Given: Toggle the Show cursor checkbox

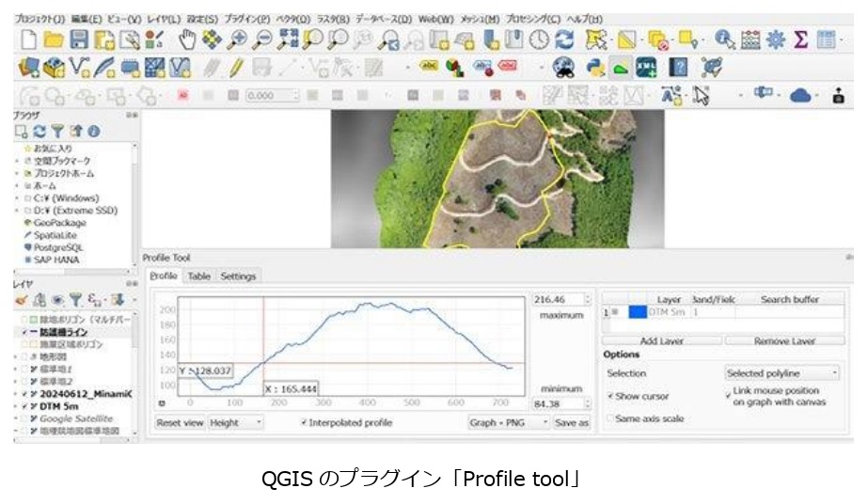Looking at the screenshot, I should pyautogui.click(x=610, y=397).
